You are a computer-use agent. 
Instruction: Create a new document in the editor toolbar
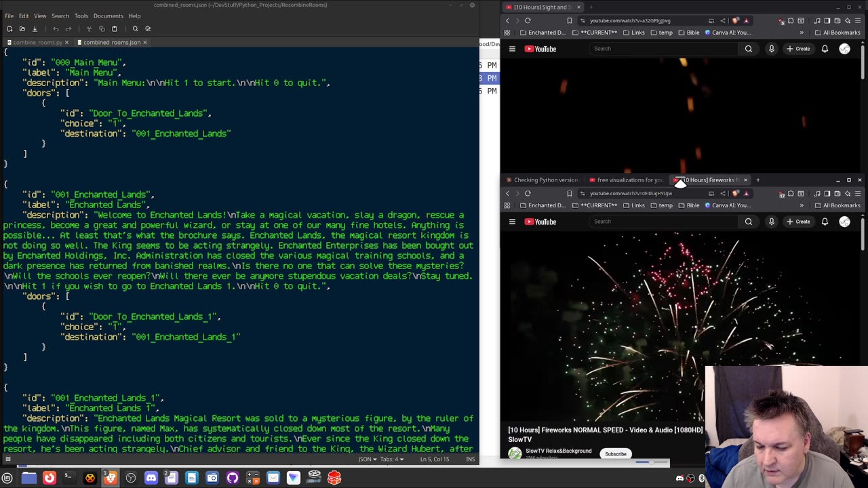pos(9,28)
